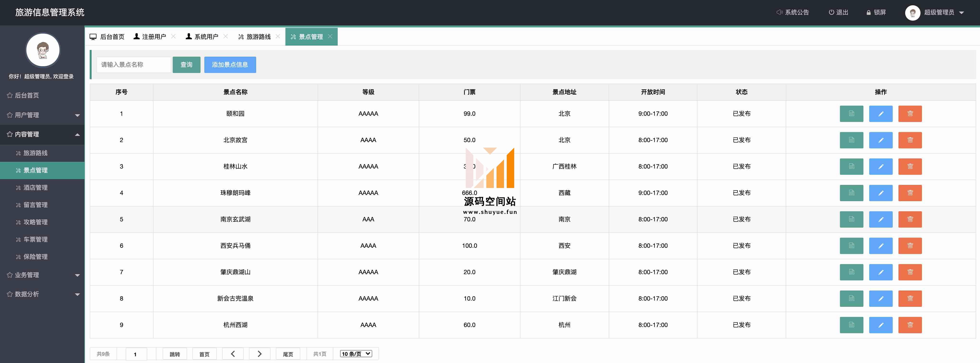Click the 添加景点信息 button
This screenshot has height=363, width=980.
(230, 65)
